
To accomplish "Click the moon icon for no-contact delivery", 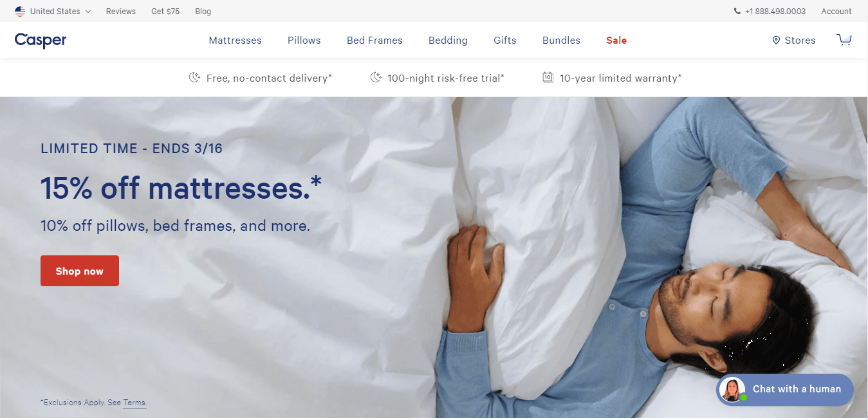I will [194, 78].
